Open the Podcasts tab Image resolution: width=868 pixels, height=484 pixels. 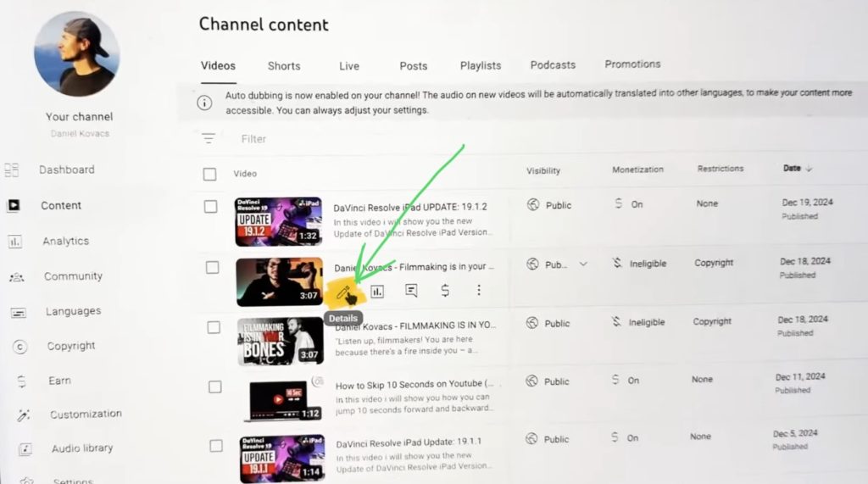pyautogui.click(x=553, y=64)
